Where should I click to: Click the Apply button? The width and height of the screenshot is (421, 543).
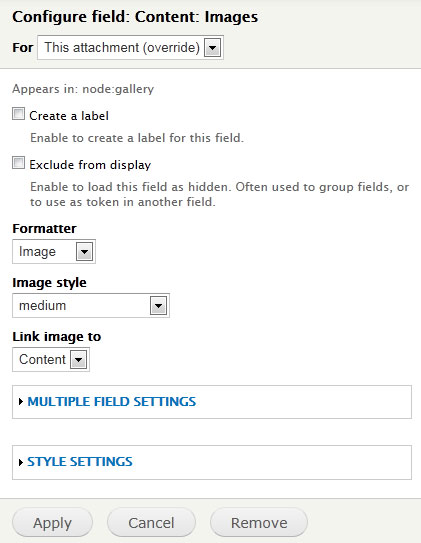[x=53, y=523]
